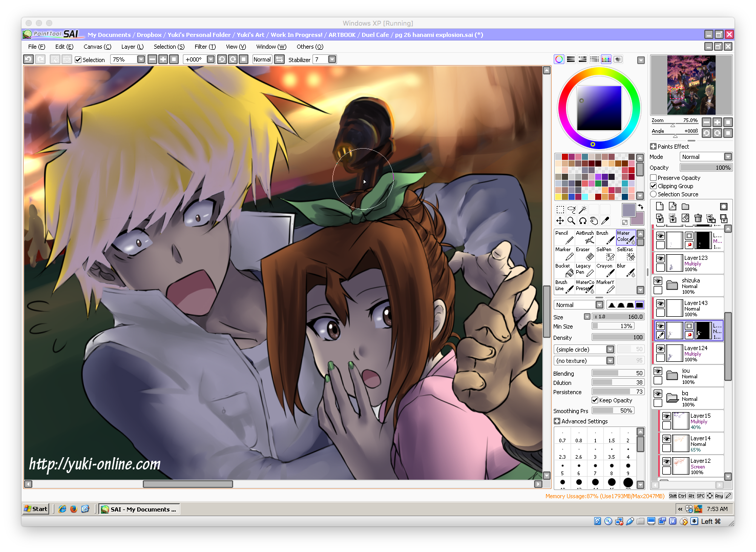756x552 pixels.
Task: Open the Others menu
Action: (x=310, y=47)
